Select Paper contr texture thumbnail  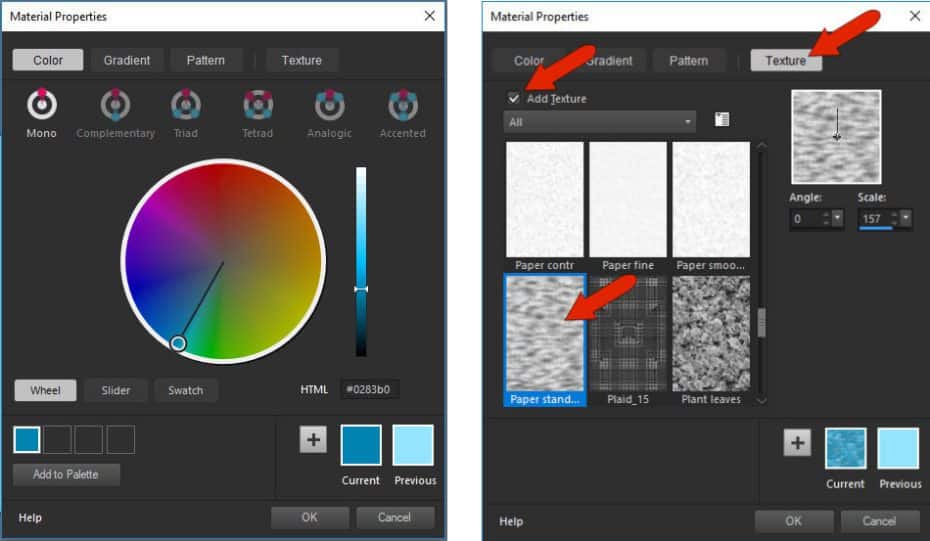[x=544, y=199]
